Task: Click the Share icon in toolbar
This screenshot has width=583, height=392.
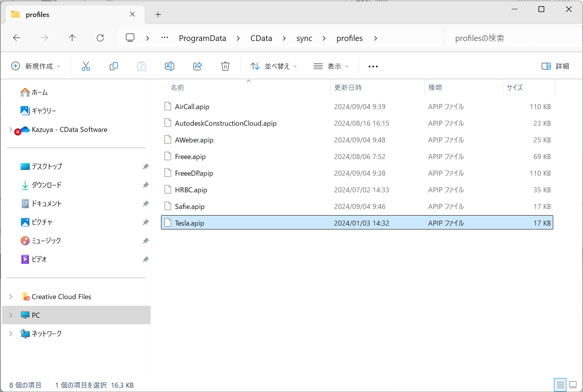Action: click(x=197, y=66)
